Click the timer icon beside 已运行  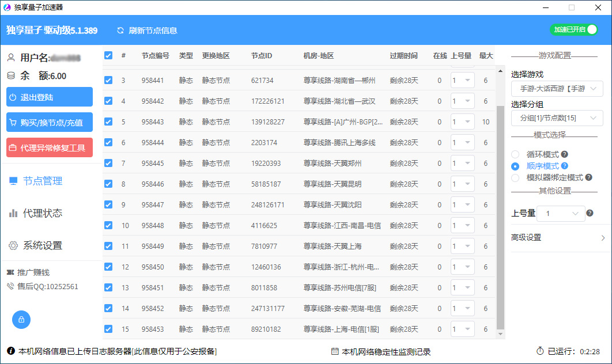point(540,351)
